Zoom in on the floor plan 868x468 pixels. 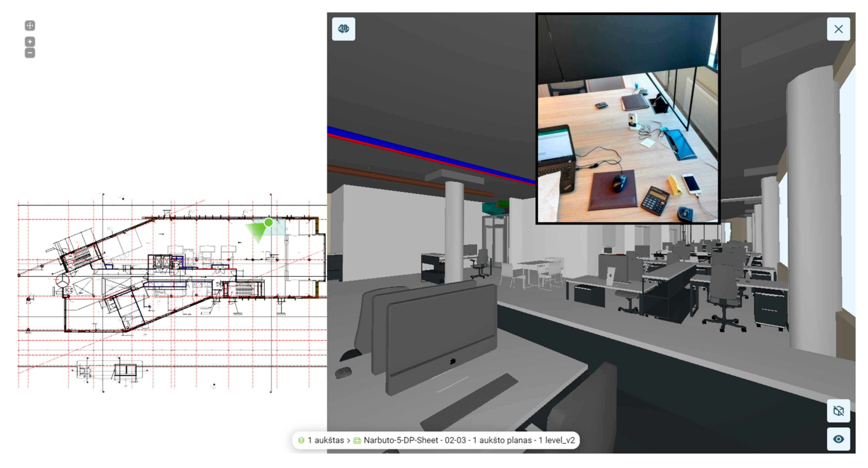pyautogui.click(x=30, y=42)
